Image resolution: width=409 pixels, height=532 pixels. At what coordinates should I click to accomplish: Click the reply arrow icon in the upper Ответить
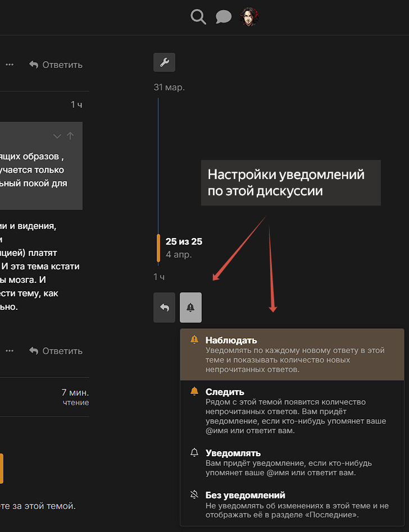pyautogui.click(x=34, y=65)
